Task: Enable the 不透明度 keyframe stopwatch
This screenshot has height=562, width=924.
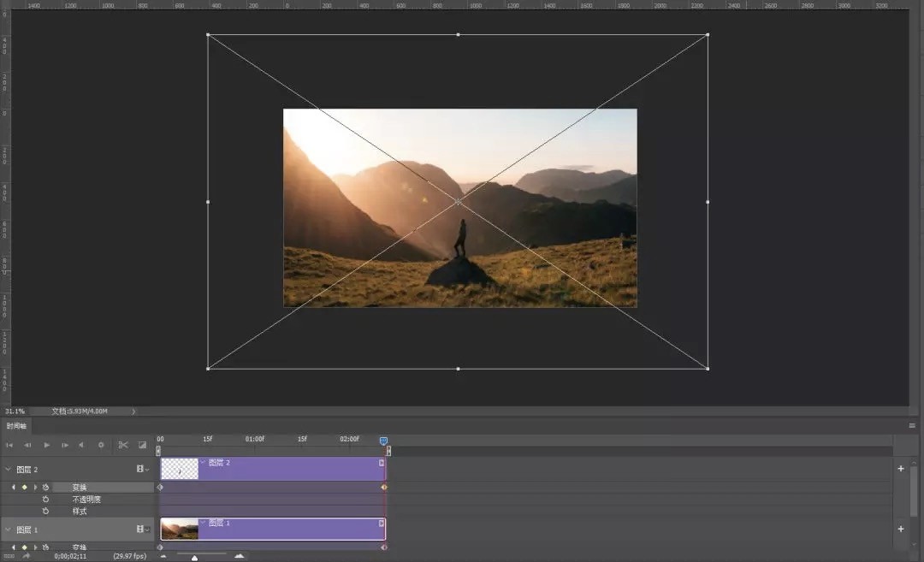Action: pyautogui.click(x=46, y=499)
